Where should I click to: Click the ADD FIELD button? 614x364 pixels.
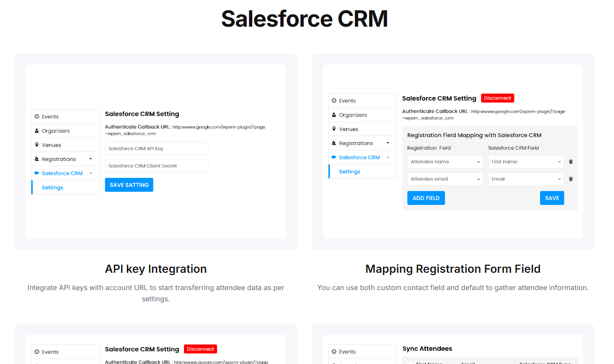coord(426,198)
